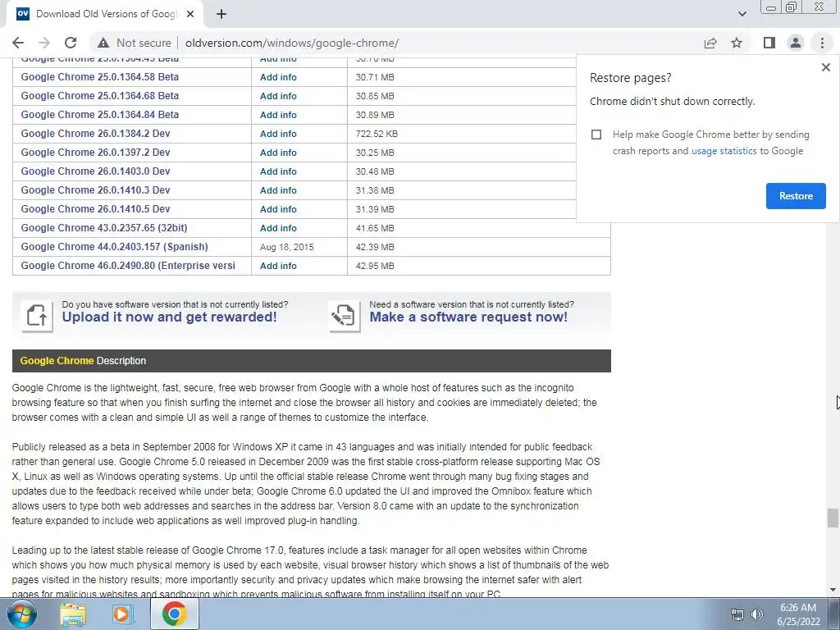Click Add info for 25.0.1364.58 Beta
Viewport: 840px width, 630px height.
point(278,77)
